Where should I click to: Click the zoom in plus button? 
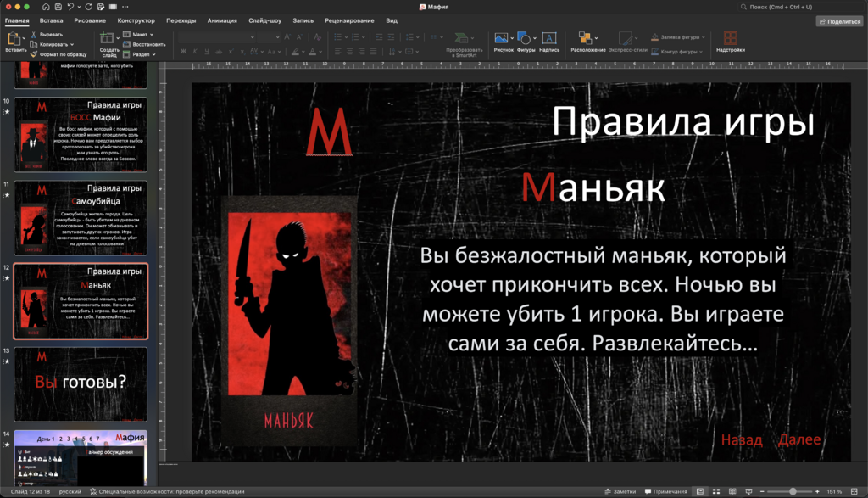[817, 491]
